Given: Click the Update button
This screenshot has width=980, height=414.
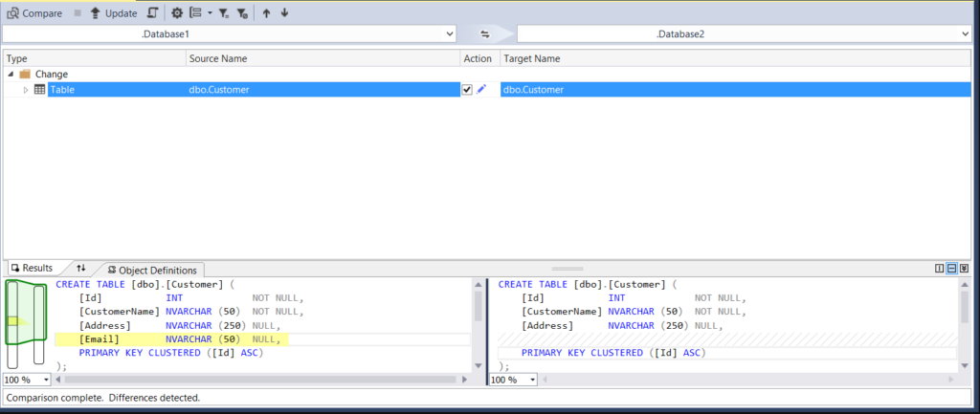Looking at the screenshot, I should 114,13.
